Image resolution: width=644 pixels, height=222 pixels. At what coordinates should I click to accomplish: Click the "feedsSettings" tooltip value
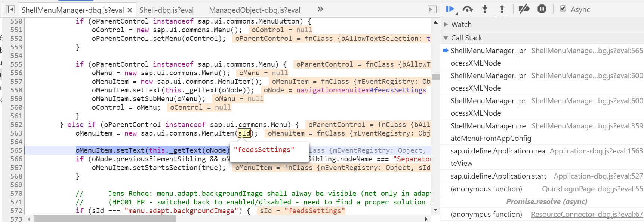[x=264, y=150]
